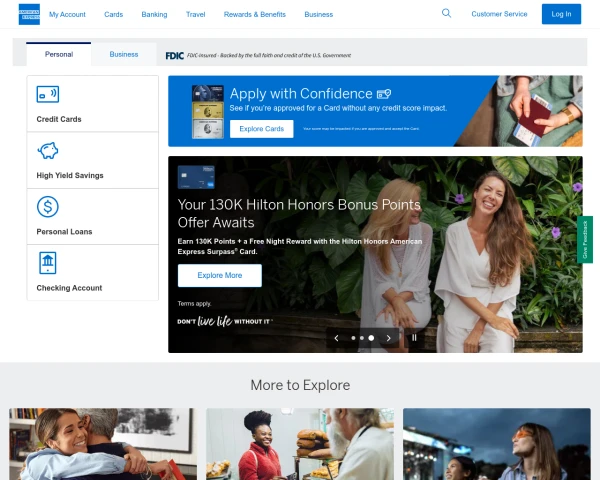
Task: Pause the carousel autoplay
Action: (x=414, y=338)
